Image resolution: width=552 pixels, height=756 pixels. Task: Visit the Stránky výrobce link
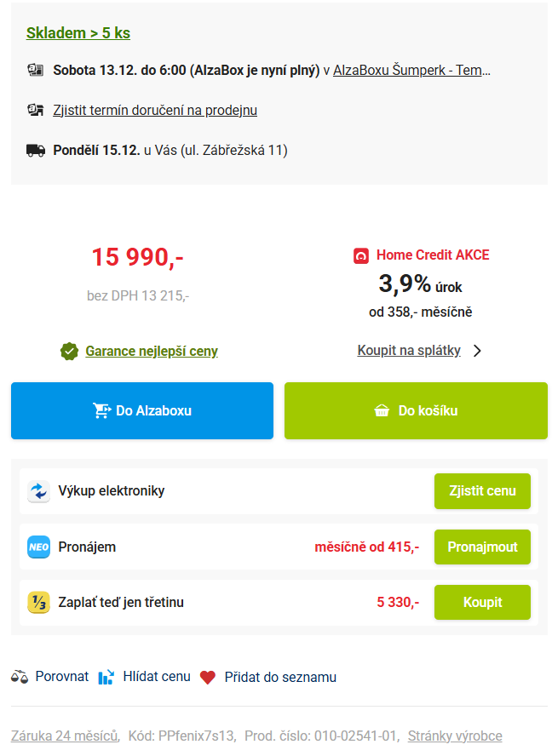455,736
